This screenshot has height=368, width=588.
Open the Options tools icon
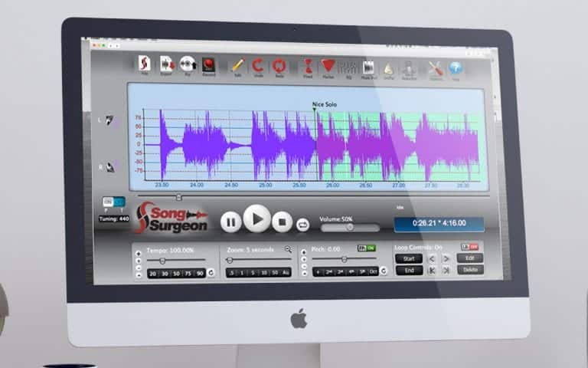435,68
